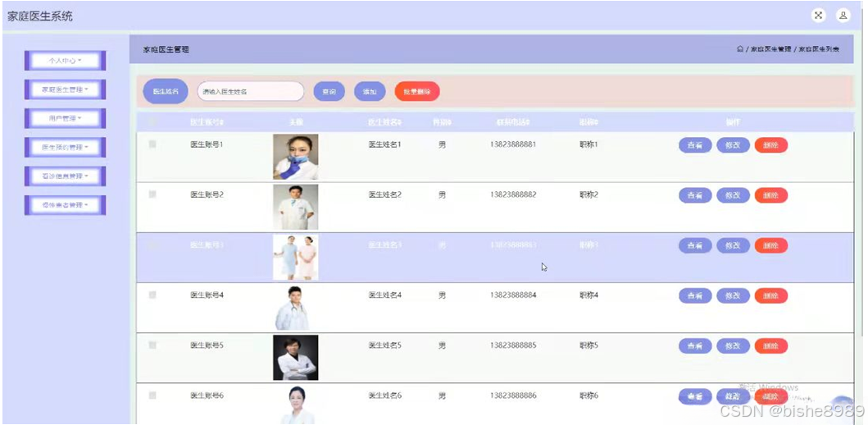The height and width of the screenshot is (425, 868).
Task: Click the red 批量删除 button
Action: [x=417, y=91]
